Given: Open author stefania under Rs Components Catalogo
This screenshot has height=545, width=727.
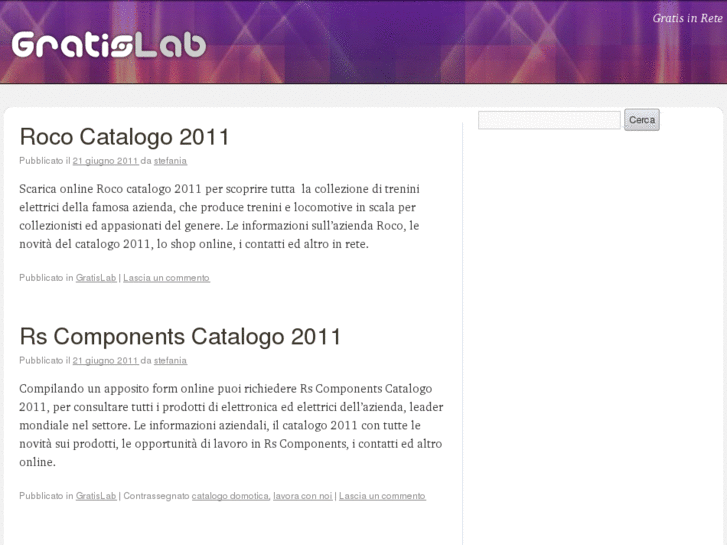Looking at the screenshot, I should pyautogui.click(x=170, y=360).
